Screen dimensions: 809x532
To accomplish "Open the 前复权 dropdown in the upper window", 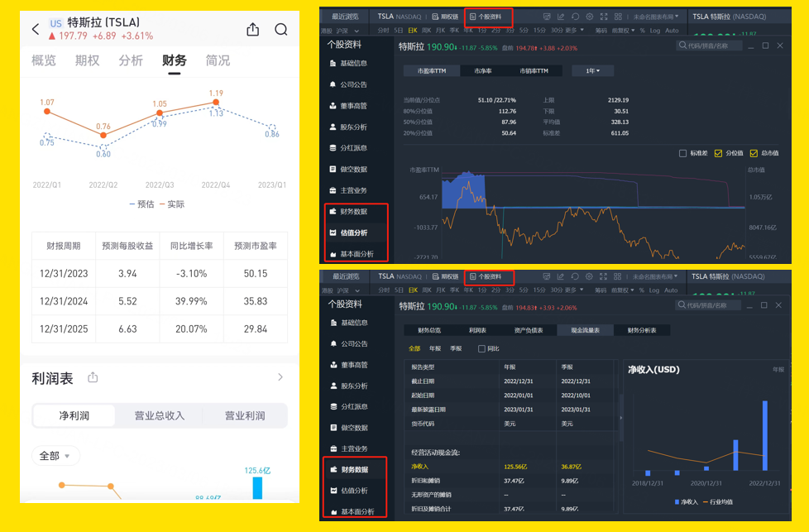I will click(x=623, y=31).
